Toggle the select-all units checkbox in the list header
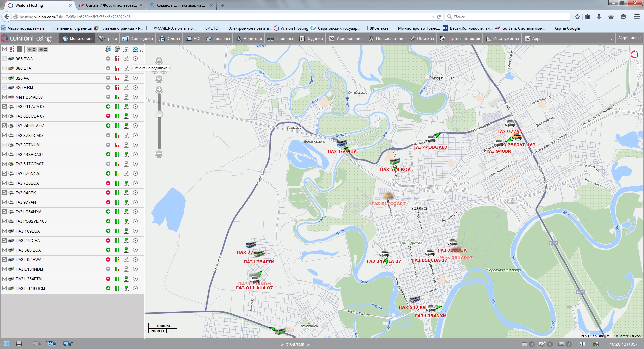Screen dimensions: 644x349 (x=4, y=49)
